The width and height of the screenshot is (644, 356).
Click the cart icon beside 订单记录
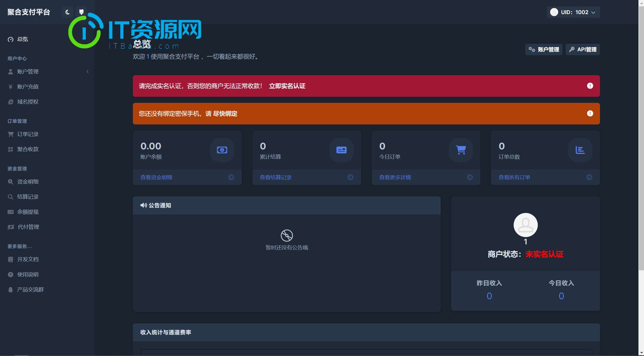click(x=11, y=134)
